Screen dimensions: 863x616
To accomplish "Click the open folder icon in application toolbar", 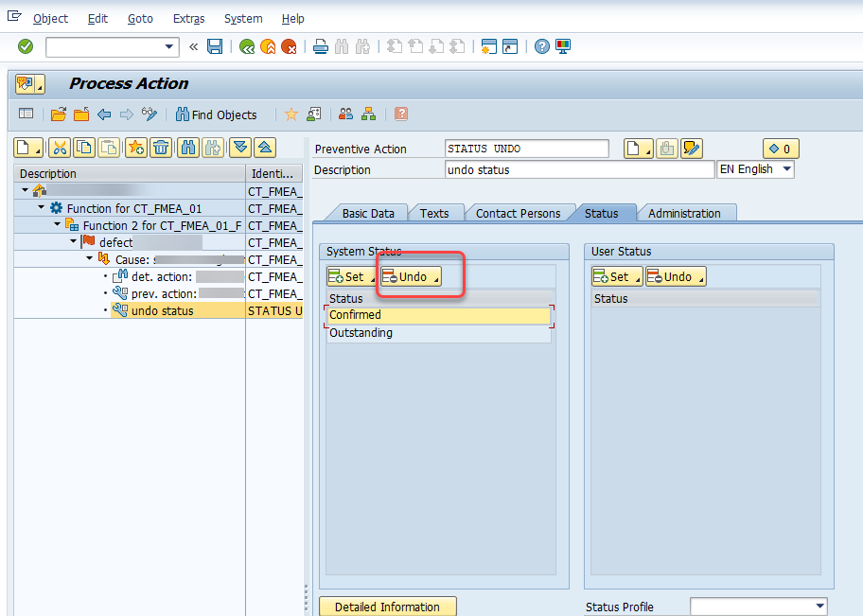I will 59,114.
